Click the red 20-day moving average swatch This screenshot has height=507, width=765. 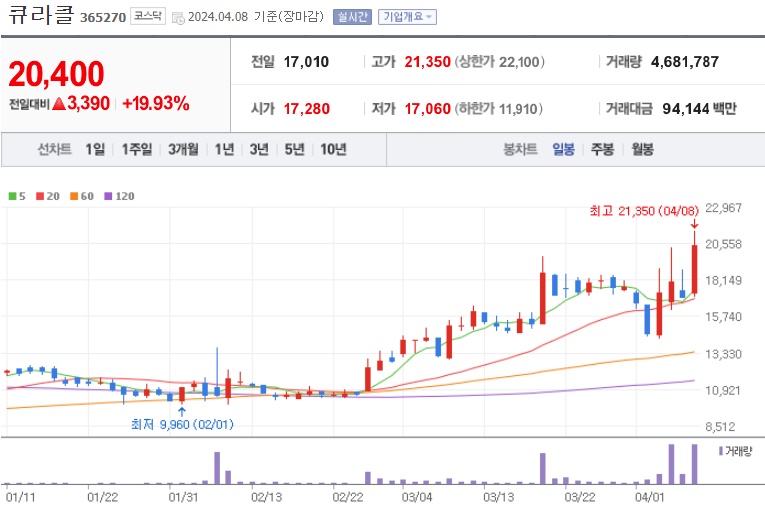click(x=40, y=196)
